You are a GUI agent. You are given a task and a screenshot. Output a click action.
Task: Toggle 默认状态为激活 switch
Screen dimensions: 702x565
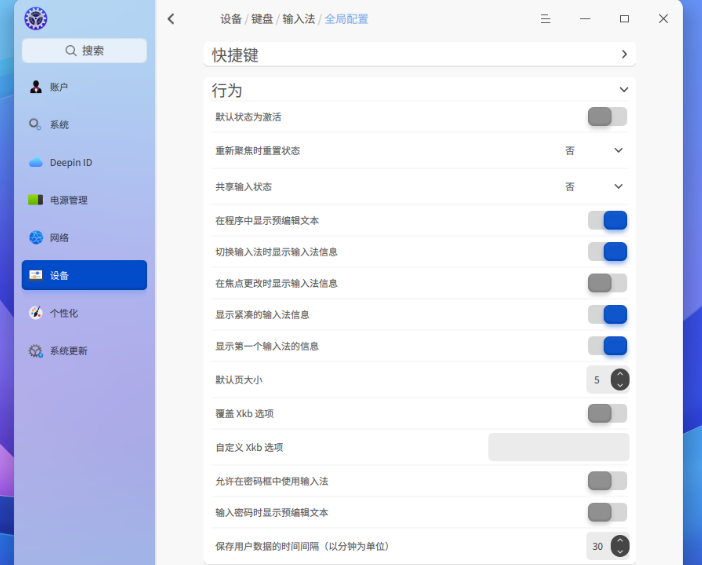coord(607,117)
